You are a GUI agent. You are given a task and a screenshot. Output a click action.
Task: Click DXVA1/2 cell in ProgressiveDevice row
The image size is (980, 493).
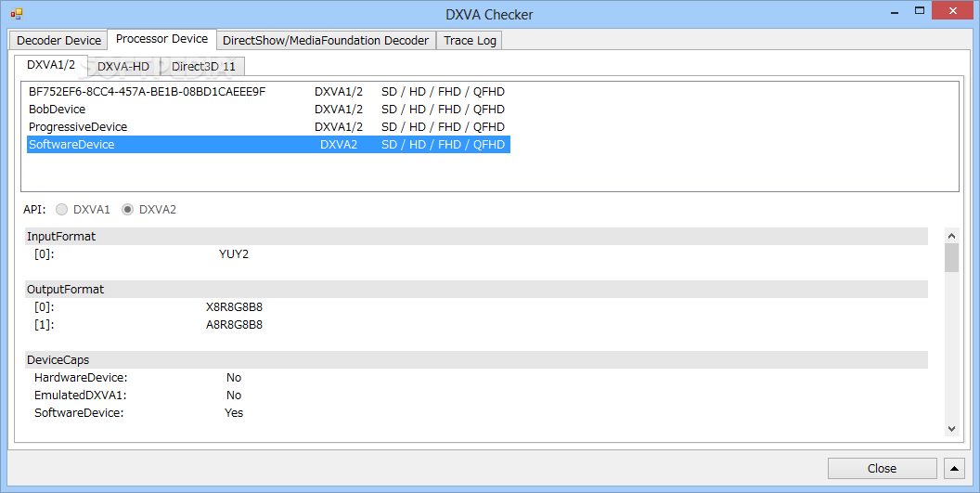tap(339, 126)
